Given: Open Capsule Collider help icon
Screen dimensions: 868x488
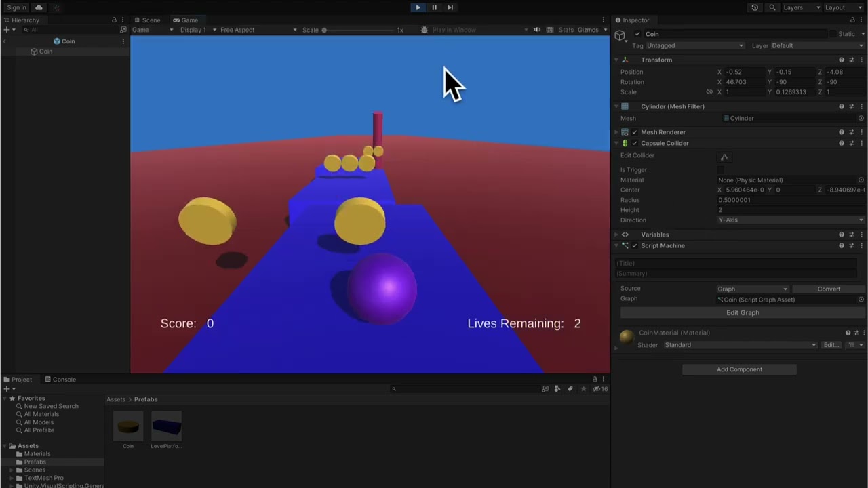Looking at the screenshot, I should point(842,143).
